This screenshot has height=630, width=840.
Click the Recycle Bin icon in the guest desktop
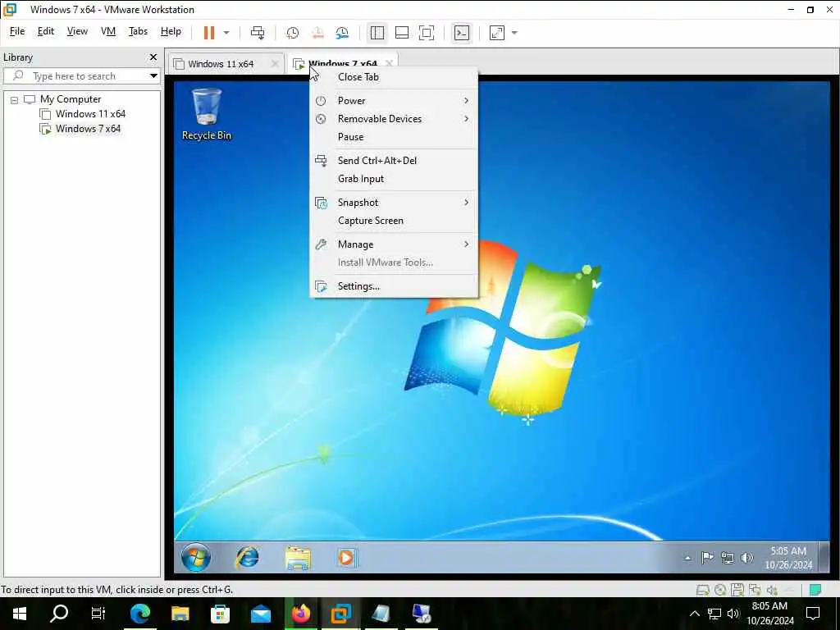tap(206, 114)
